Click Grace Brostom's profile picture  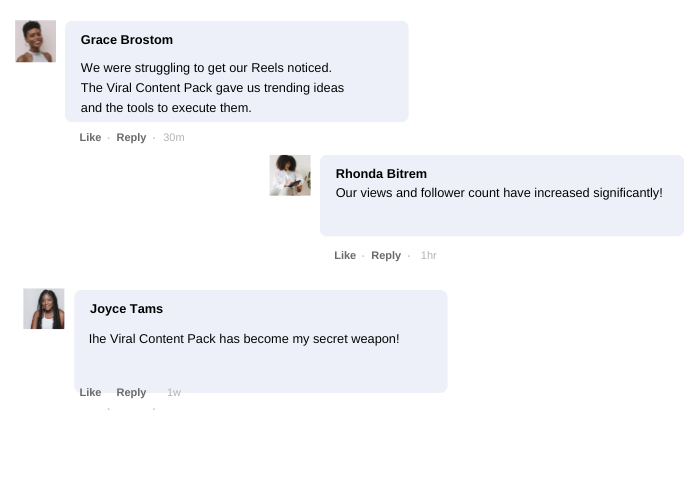35,41
